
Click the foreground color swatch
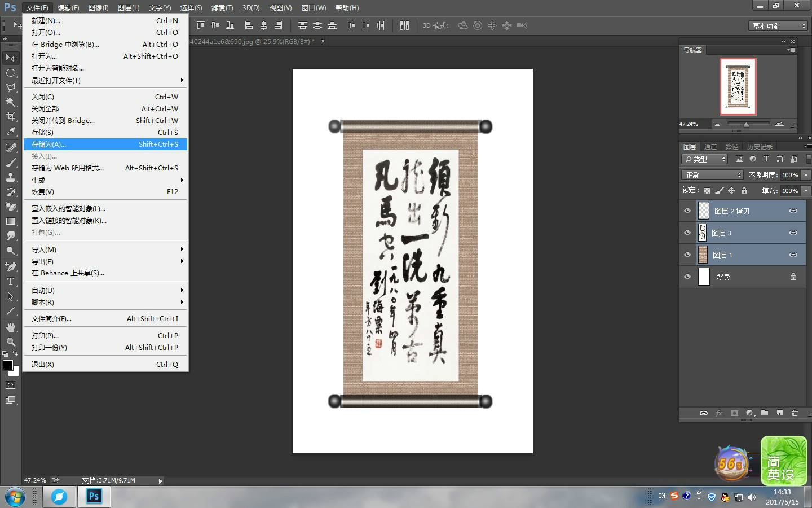click(8, 365)
